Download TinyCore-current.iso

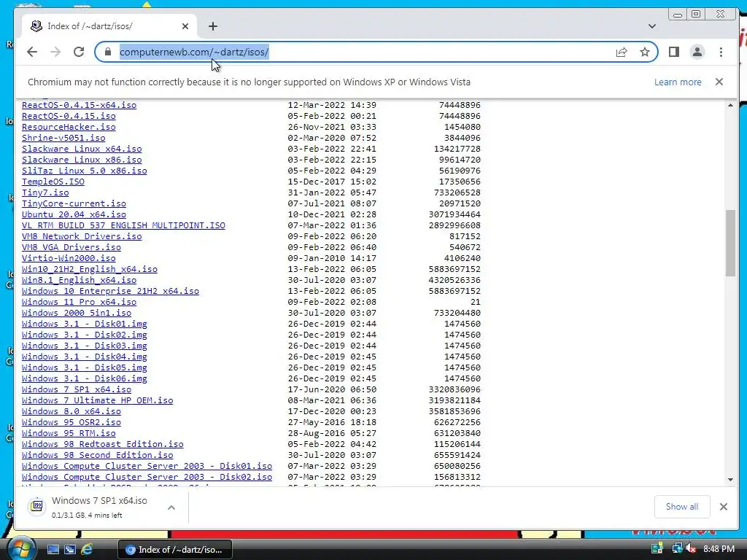point(74,204)
